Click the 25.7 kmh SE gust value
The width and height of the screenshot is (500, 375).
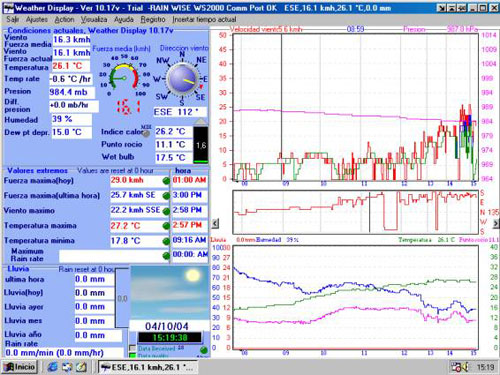coord(136,195)
